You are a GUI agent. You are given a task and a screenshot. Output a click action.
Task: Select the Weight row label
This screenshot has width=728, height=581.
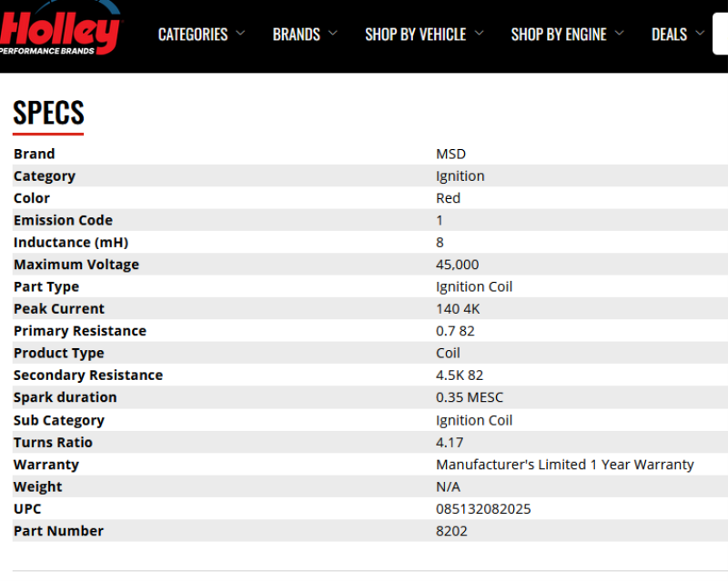coord(37,486)
